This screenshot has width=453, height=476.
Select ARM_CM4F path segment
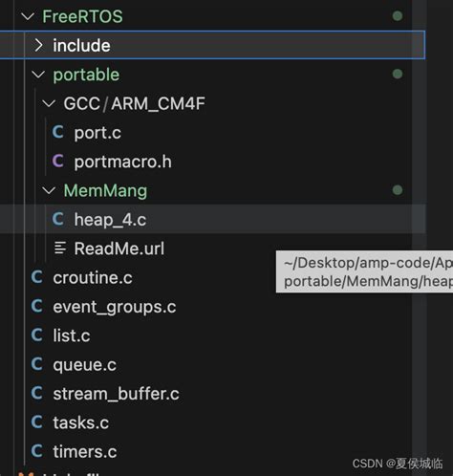tap(158, 103)
